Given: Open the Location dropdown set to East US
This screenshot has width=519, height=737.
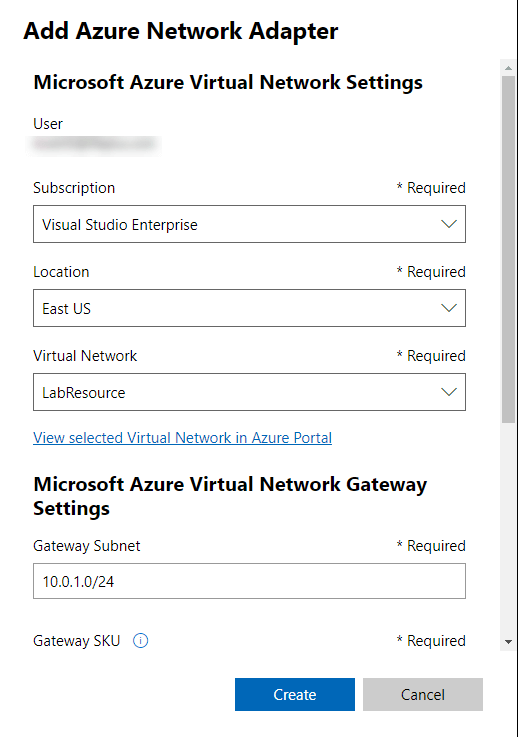Looking at the screenshot, I should coord(249,308).
